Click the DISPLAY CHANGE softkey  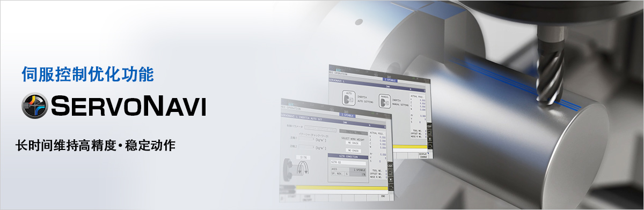point(423,155)
